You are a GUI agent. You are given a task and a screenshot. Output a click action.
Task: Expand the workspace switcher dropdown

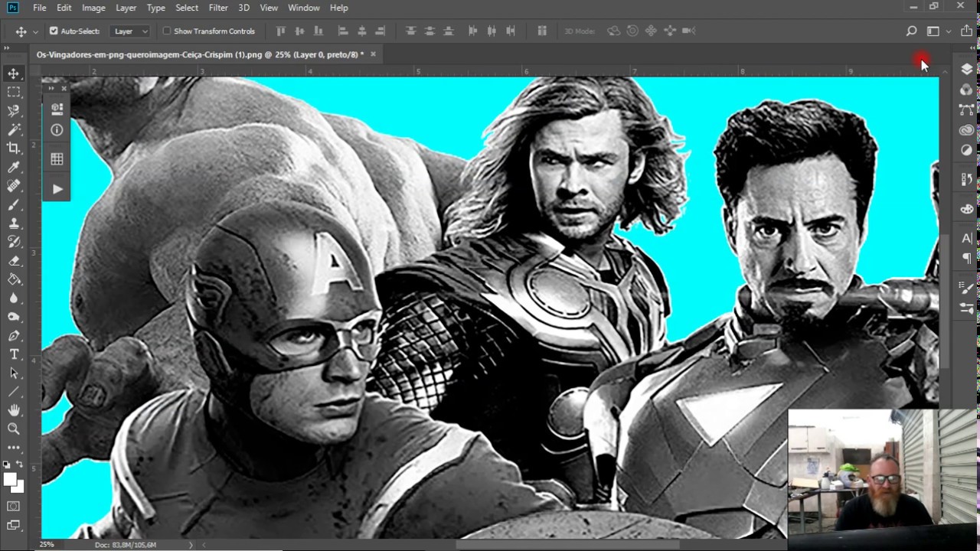pyautogui.click(x=937, y=31)
